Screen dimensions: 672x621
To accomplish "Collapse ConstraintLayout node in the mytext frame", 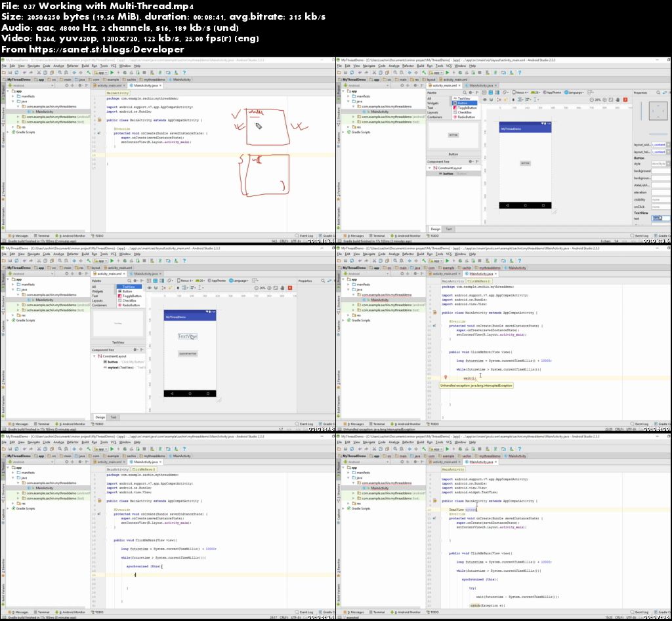I will coord(94,356).
